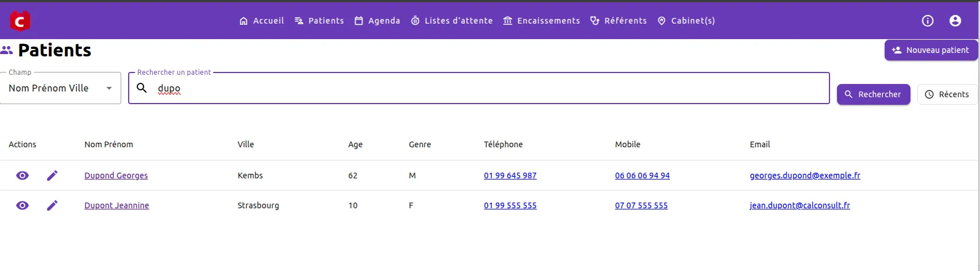The width and height of the screenshot is (980, 271).
Task: Click the Actions column header
Action: [22, 144]
